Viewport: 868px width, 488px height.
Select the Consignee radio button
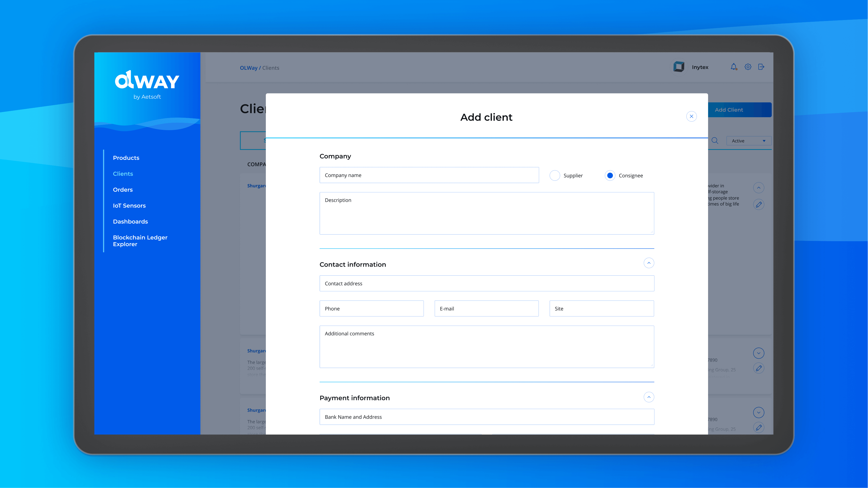[x=610, y=176]
